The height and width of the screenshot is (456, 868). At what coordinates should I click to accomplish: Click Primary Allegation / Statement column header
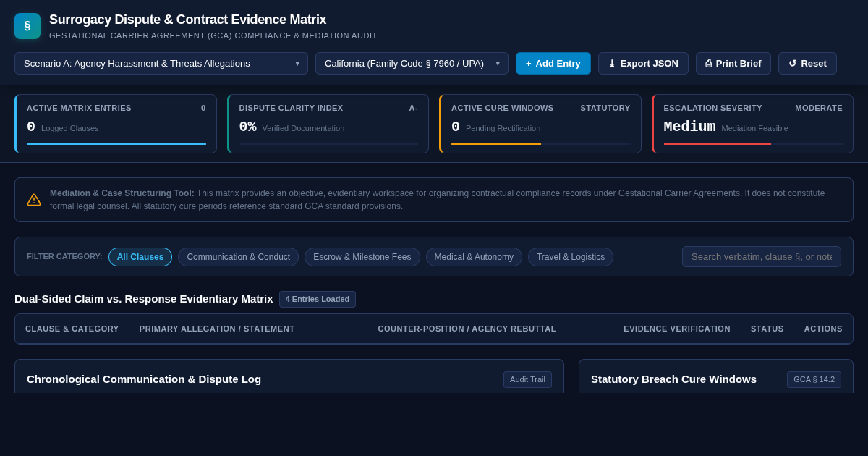(x=217, y=329)
